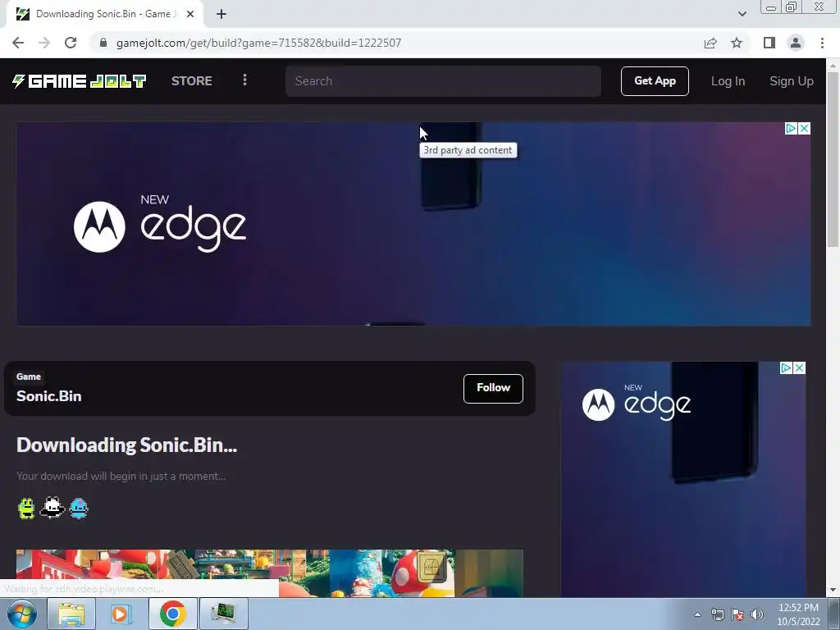Click the scrollbar up arrow
Viewport: 840px width, 630px height.
(833, 66)
